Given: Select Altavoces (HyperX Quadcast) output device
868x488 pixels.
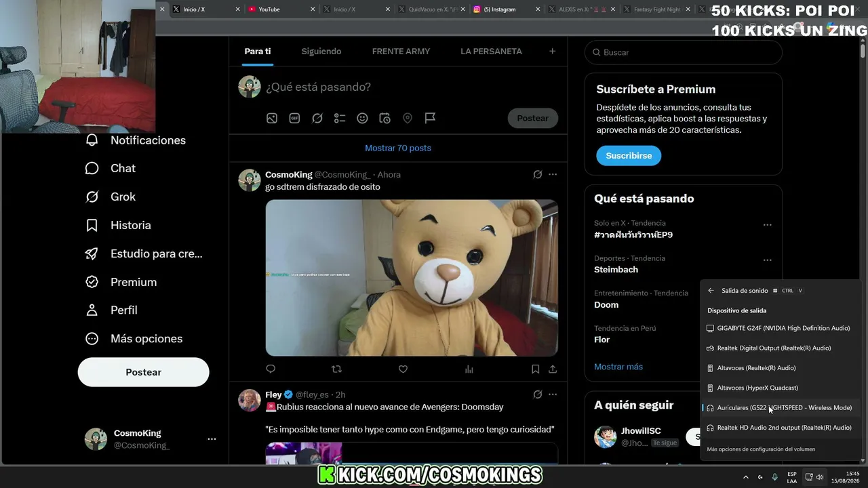Looking at the screenshot, I should tap(780, 388).
